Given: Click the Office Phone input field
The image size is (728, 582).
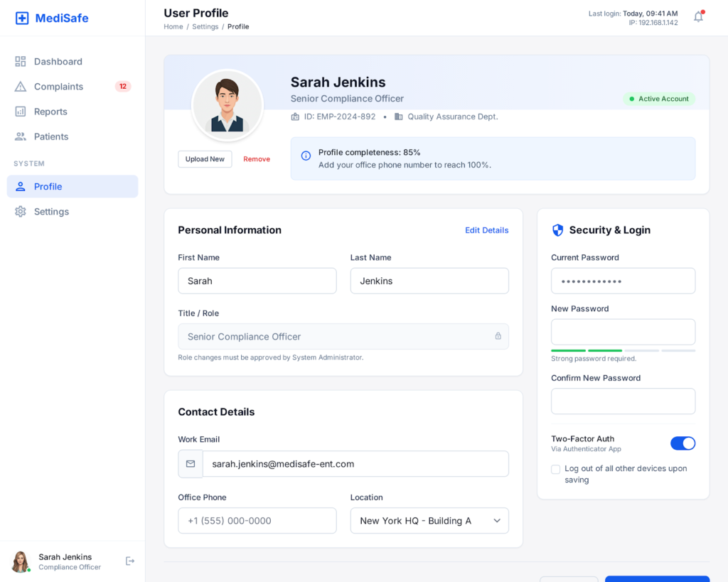Looking at the screenshot, I should (x=257, y=521).
